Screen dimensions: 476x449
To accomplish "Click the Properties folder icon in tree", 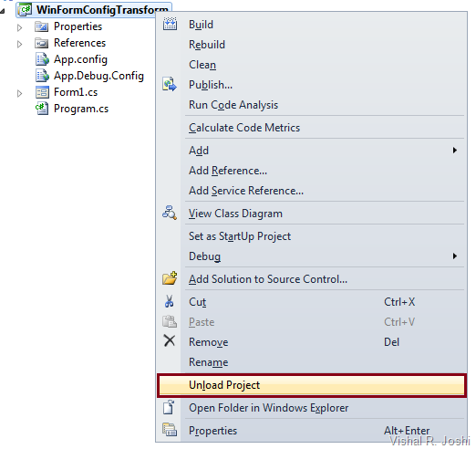I will [x=41, y=26].
